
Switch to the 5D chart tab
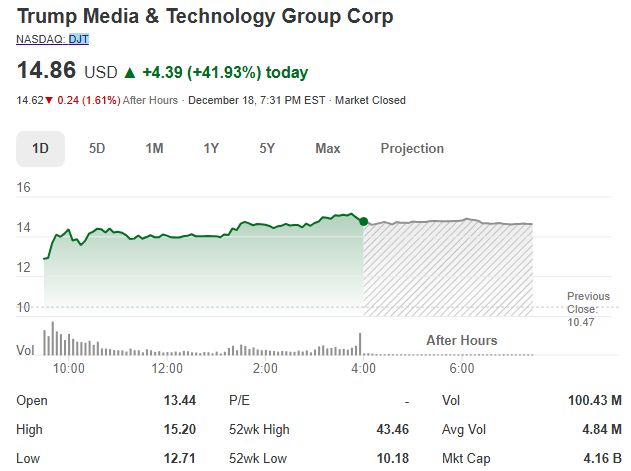[97, 148]
